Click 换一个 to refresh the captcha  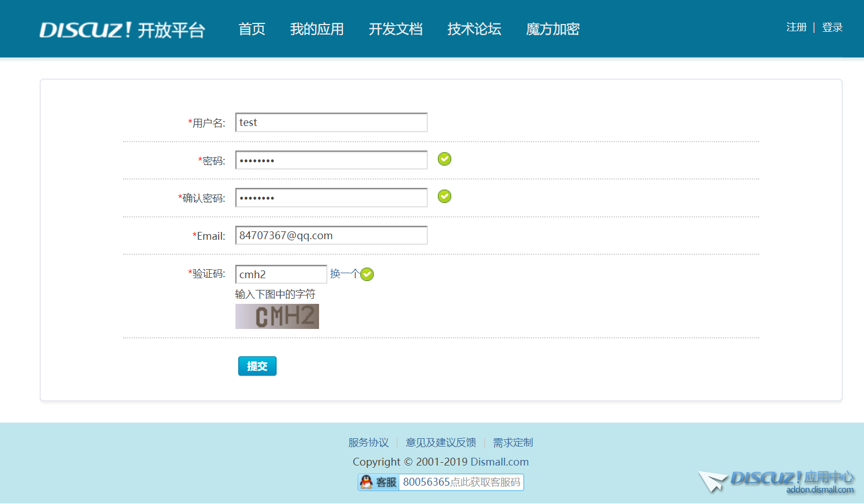344,274
